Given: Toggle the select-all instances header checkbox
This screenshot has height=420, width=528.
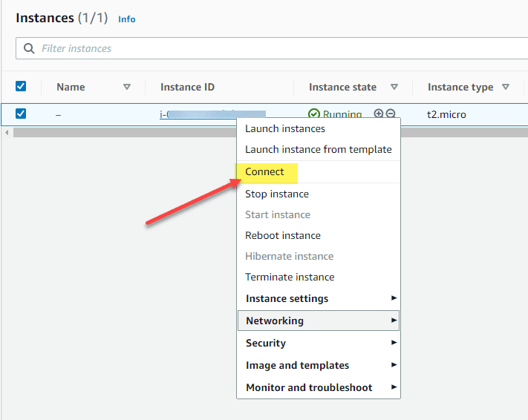Looking at the screenshot, I should pyautogui.click(x=21, y=87).
